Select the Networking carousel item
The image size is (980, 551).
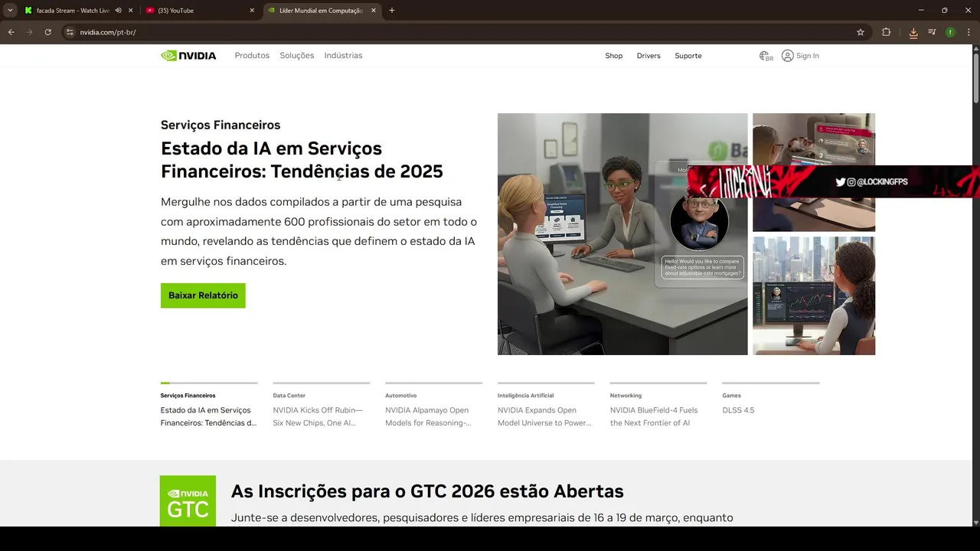coord(658,406)
